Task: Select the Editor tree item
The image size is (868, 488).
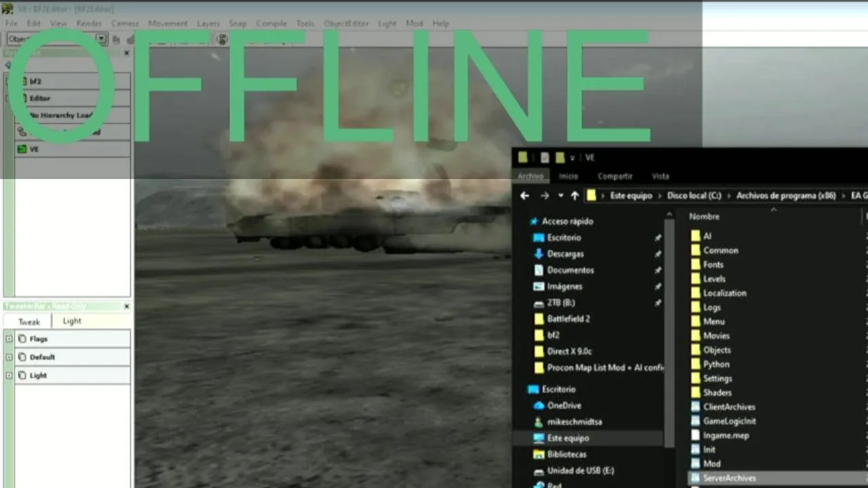Action: 72,98
